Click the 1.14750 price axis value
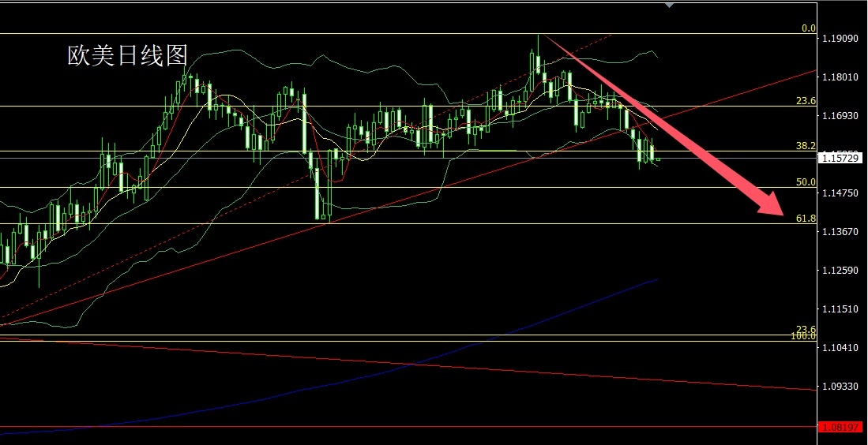 click(x=840, y=193)
